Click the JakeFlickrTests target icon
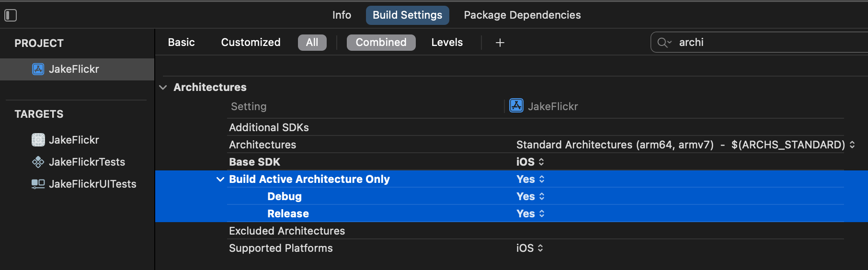The width and height of the screenshot is (868, 270). click(x=38, y=162)
